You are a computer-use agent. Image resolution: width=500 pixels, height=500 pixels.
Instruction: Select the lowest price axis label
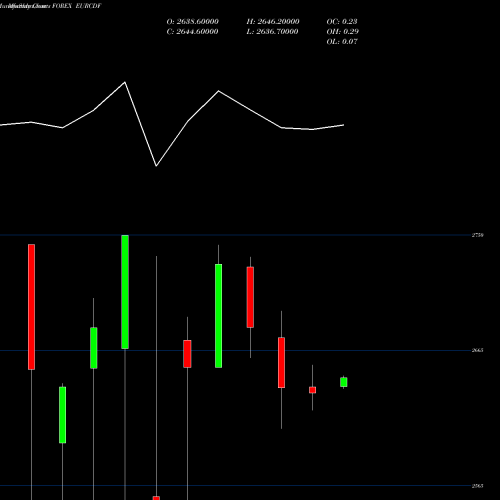point(477,486)
